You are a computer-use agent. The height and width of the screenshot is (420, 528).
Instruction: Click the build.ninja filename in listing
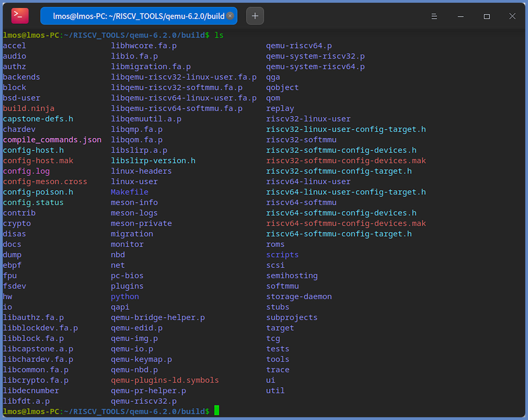tap(29, 108)
